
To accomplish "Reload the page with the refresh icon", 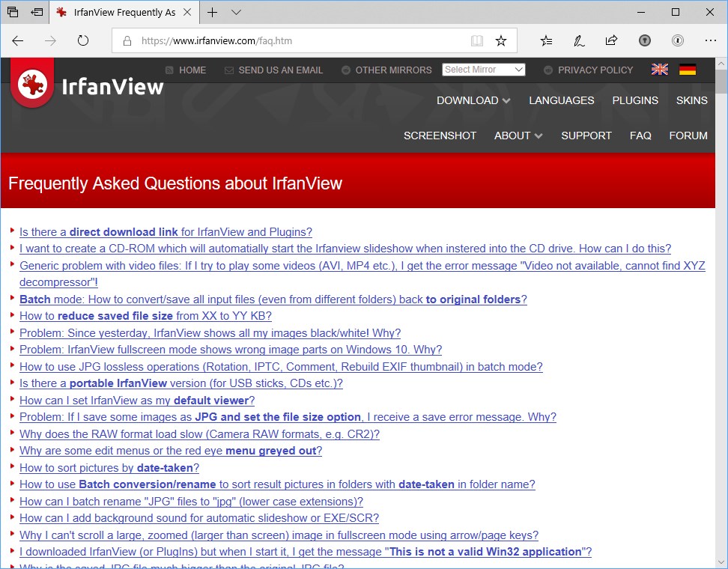I will [82, 42].
